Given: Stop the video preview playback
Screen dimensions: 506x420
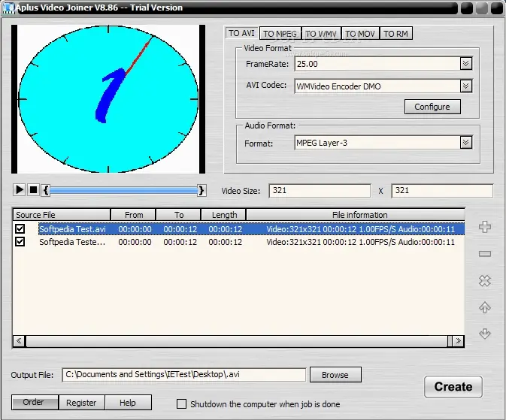Looking at the screenshot, I should pos(33,190).
